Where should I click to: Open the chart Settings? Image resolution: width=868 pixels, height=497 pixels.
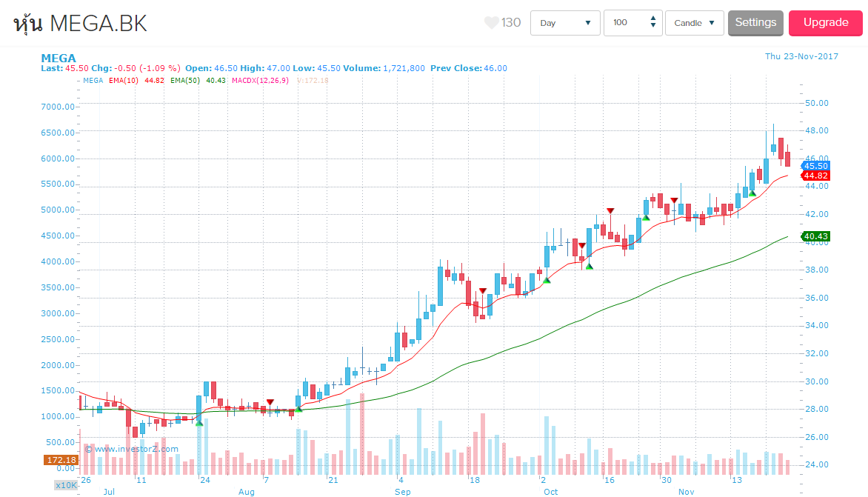pos(755,23)
